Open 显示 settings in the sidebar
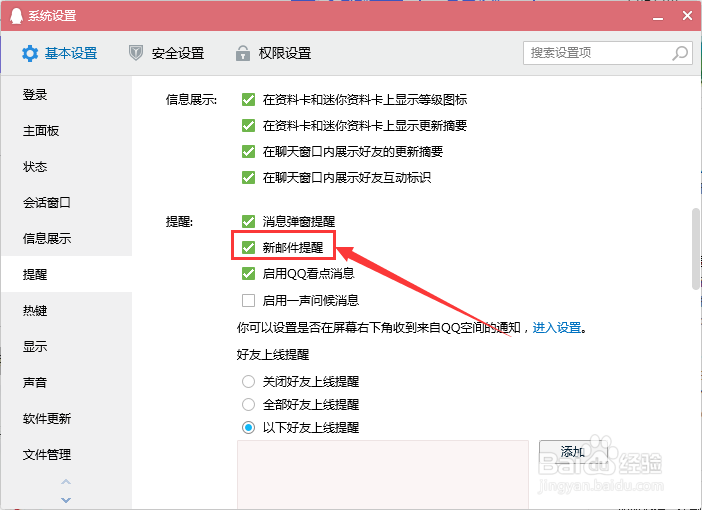 click(x=66, y=346)
